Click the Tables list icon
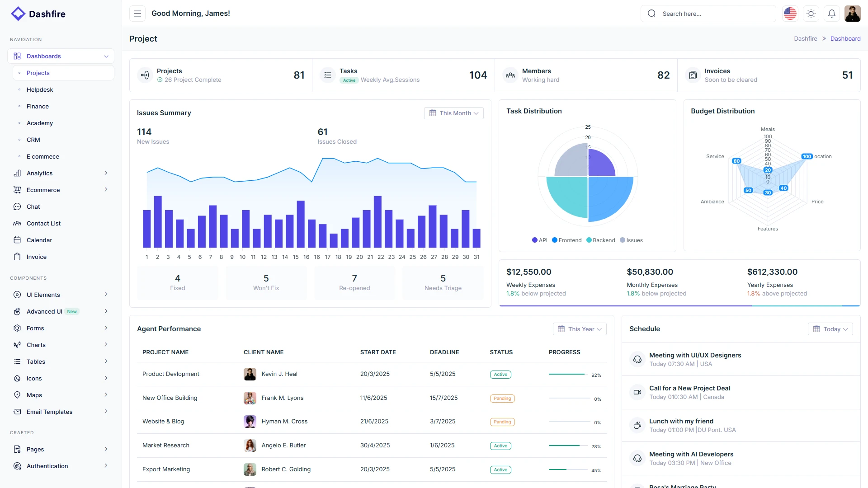 (x=17, y=361)
